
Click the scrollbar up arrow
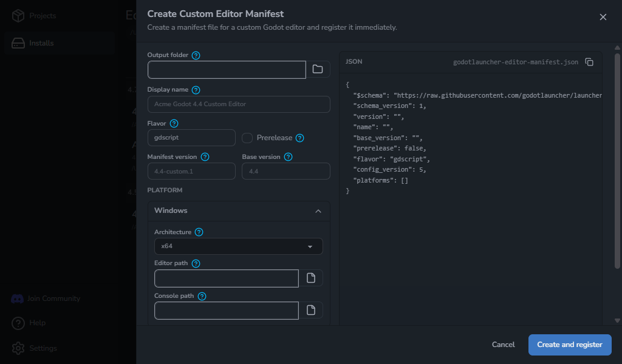617,48
